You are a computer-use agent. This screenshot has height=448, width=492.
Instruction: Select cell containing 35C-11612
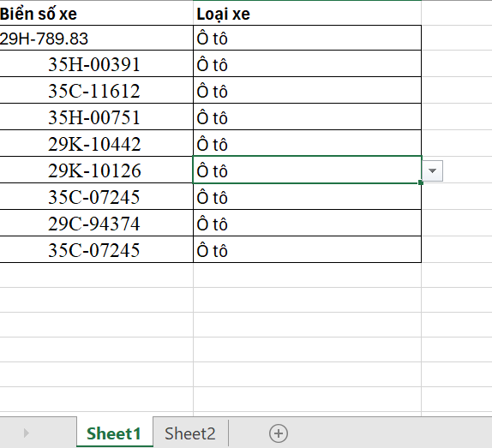click(96, 90)
